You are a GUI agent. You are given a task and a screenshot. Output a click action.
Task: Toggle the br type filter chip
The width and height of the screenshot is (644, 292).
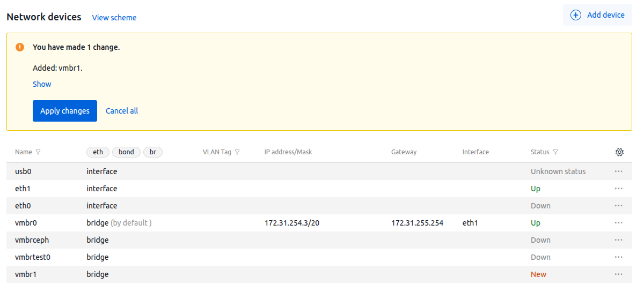coord(153,152)
